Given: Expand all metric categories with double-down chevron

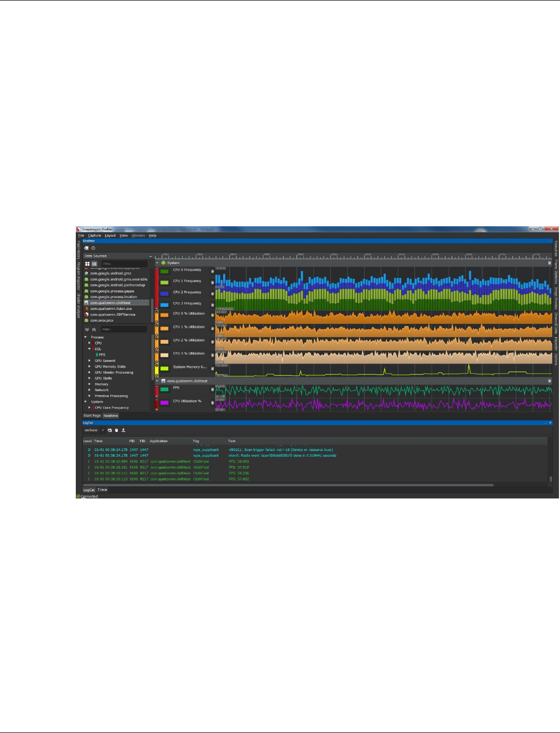Looking at the screenshot, I should coord(87,329).
